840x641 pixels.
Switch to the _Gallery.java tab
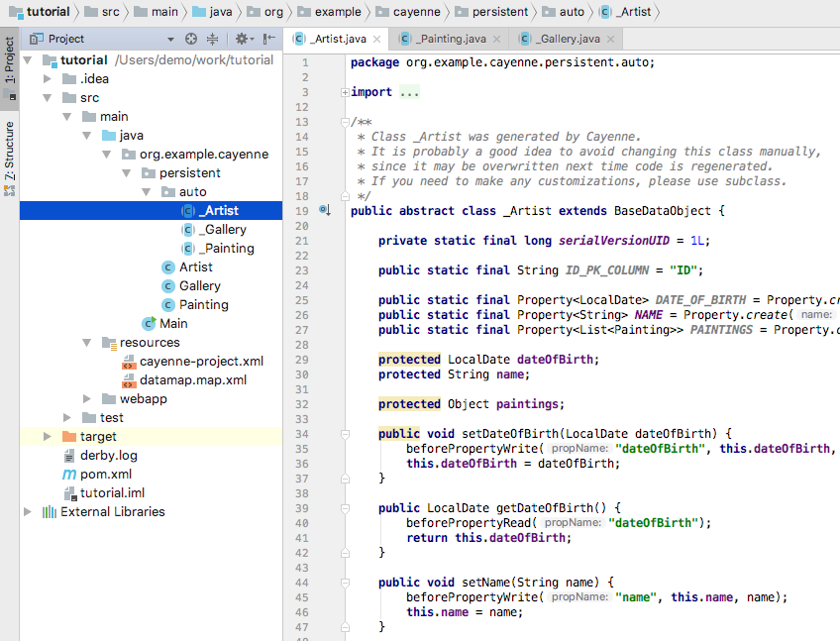pyautogui.click(x=567, y=40)
